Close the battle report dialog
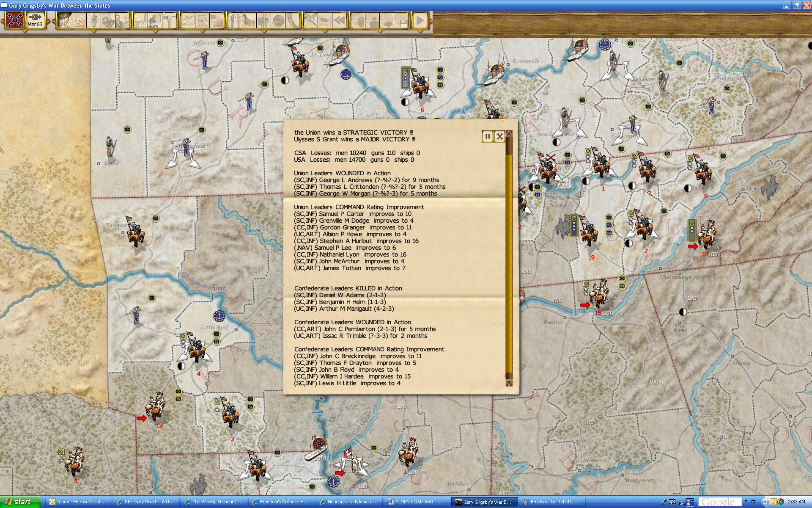The width and height of the screenshot is (812, 508). pos(499,136)
